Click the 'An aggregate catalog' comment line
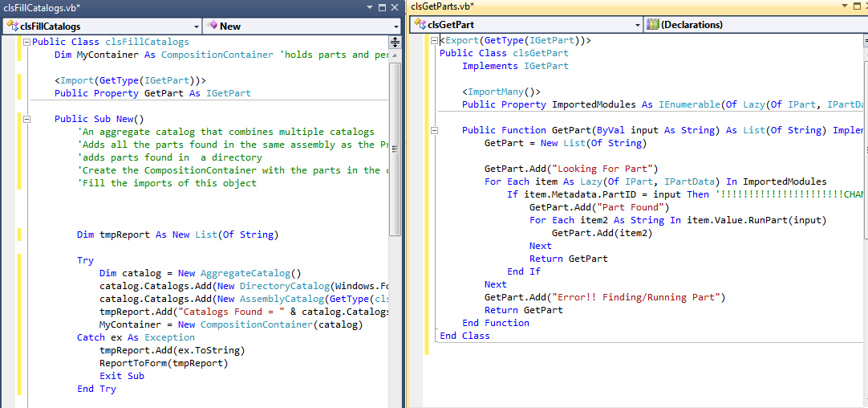The height and width of the screenshot is (408, 868). pyautogui.click(x=226, y=132)
